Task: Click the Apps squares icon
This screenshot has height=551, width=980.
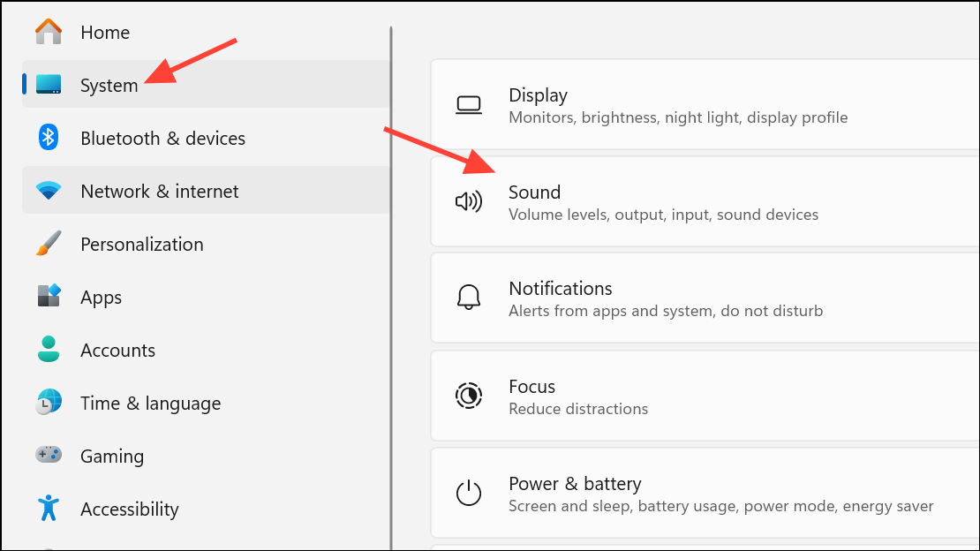Action: pos(49,296)
